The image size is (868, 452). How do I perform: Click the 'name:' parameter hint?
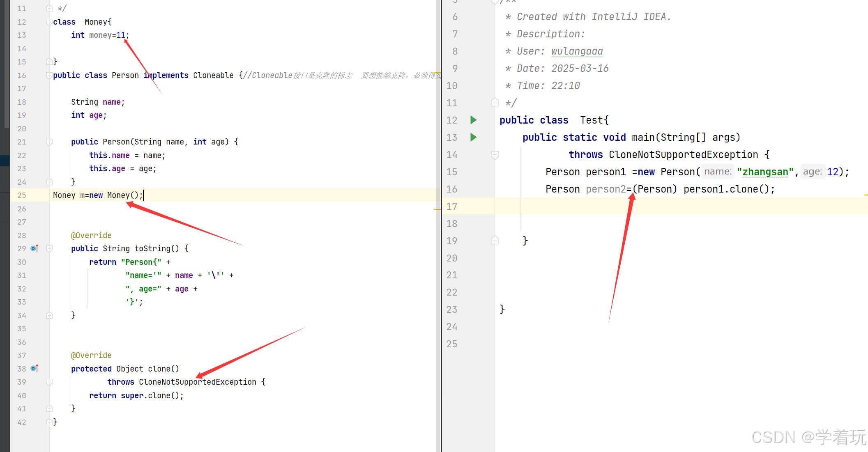pos(718,172)
